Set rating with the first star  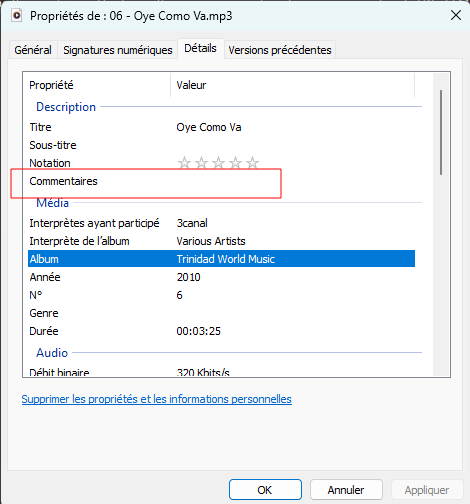coord(184,163)
